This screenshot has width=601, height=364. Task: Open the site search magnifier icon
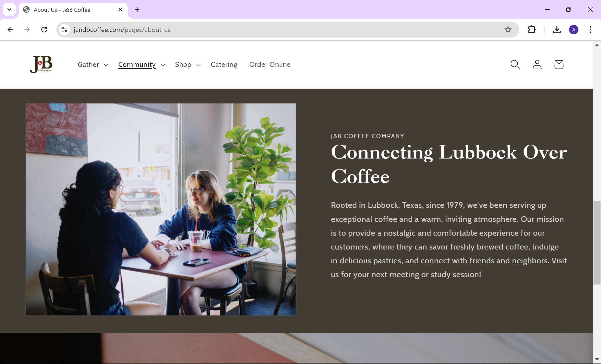coord(515,65)
